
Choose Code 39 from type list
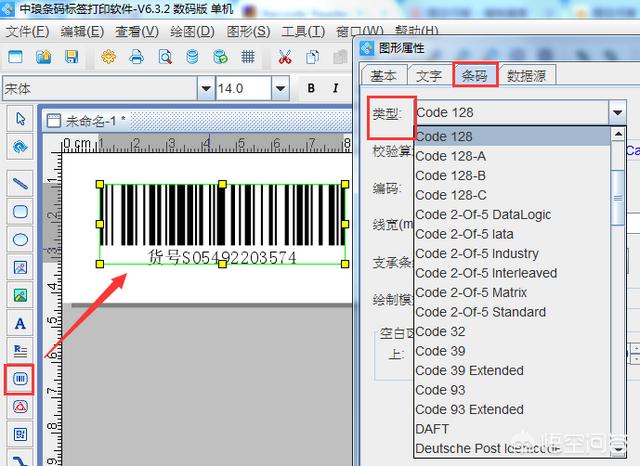coord(512,351)
